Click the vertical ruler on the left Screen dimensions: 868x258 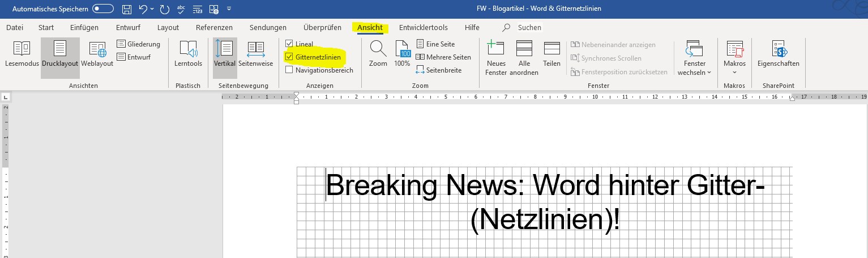pos(6,180)
